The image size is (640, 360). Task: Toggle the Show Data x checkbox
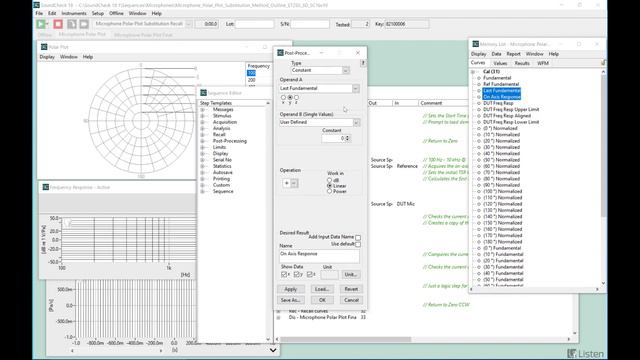pyautogui.click(x=284, y=274)
